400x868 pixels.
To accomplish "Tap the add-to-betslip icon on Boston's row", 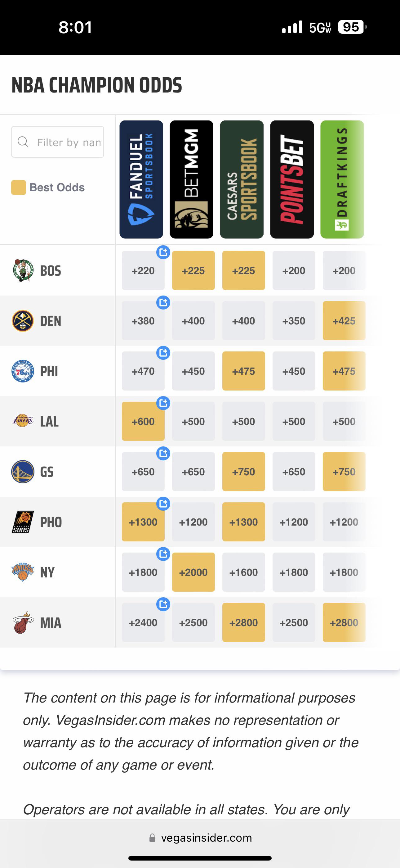I will click(x=163, y=252).
